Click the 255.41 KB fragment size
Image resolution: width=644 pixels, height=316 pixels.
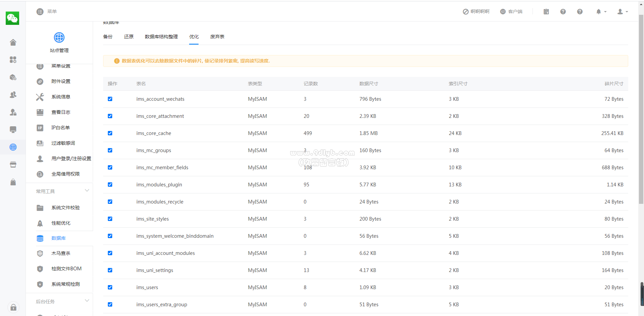point(612,133)
